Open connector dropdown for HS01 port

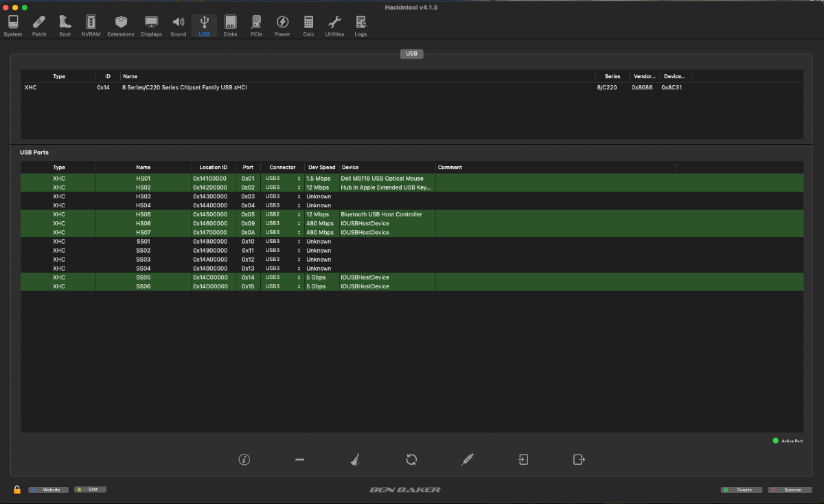pyautogui.click(x=283, y=179)
